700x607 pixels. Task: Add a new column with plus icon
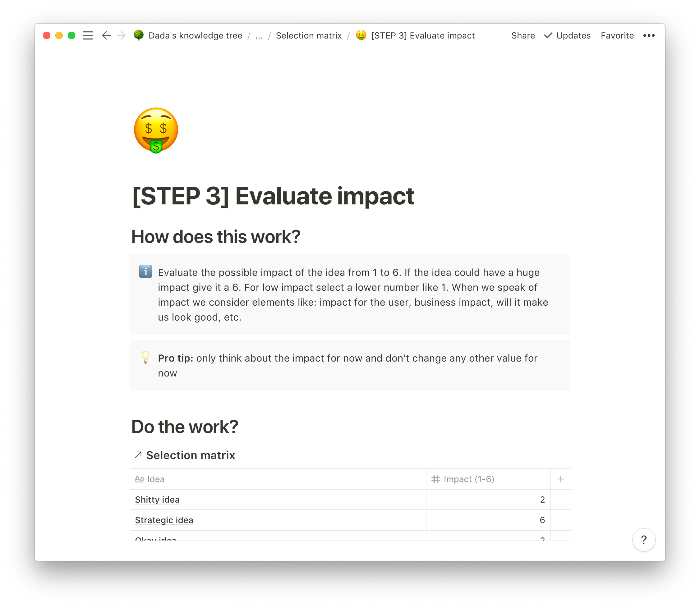point(560,479)
